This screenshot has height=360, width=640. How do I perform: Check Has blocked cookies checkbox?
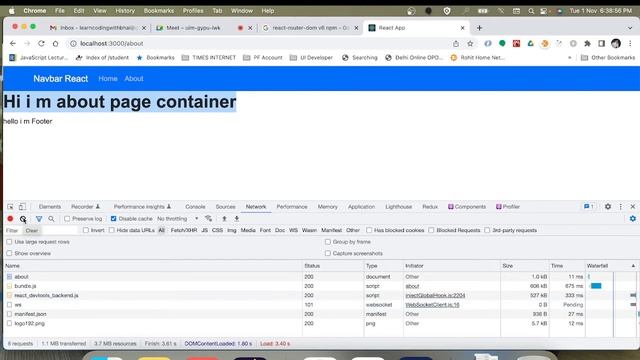tap(369, 230)
